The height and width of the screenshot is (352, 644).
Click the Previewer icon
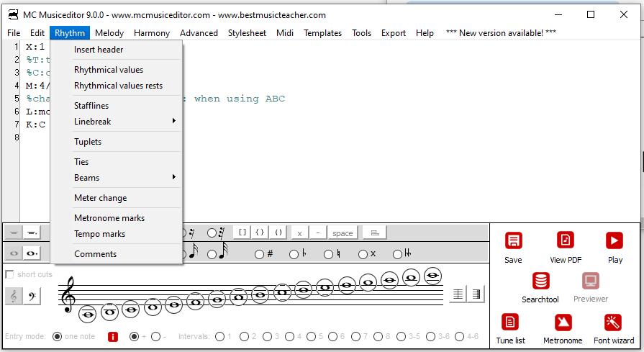coord(590,281)
